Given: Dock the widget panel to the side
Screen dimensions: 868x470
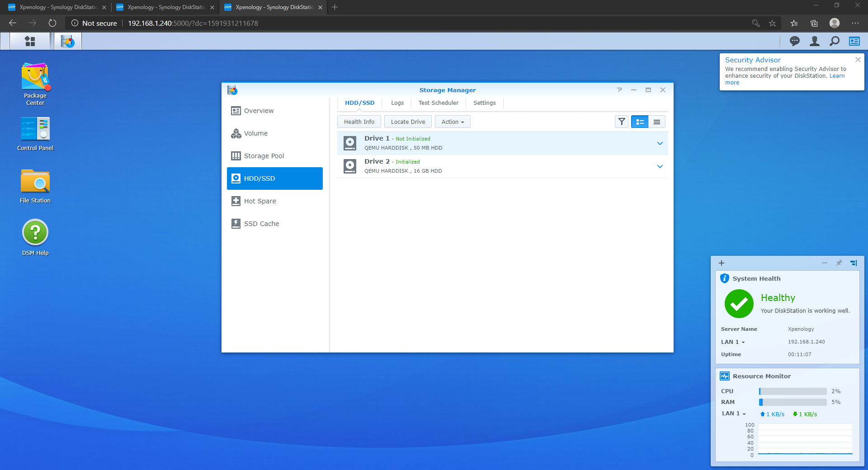Looking at the screenshot, I should (x=854, y=263).
